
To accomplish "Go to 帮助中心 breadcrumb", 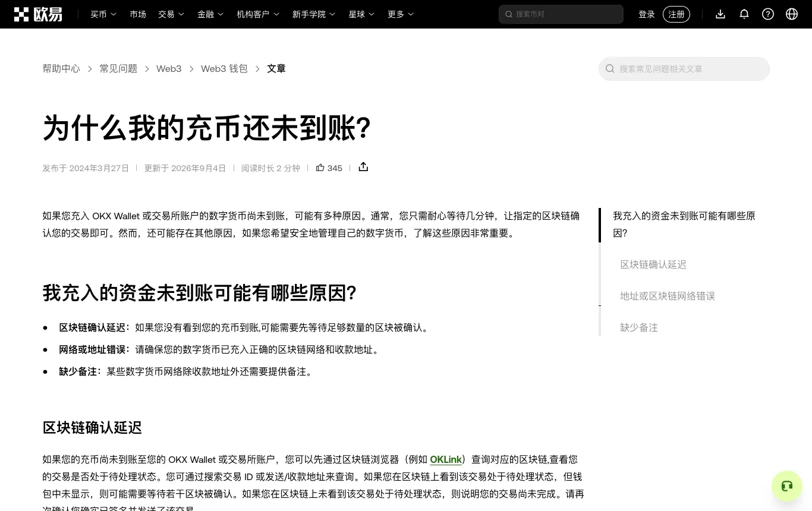I will [61, 69].
